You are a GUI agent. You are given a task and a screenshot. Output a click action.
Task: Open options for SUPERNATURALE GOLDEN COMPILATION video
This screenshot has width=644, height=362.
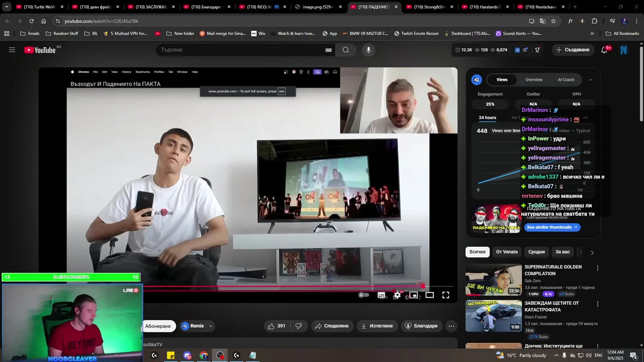[598, 268]
